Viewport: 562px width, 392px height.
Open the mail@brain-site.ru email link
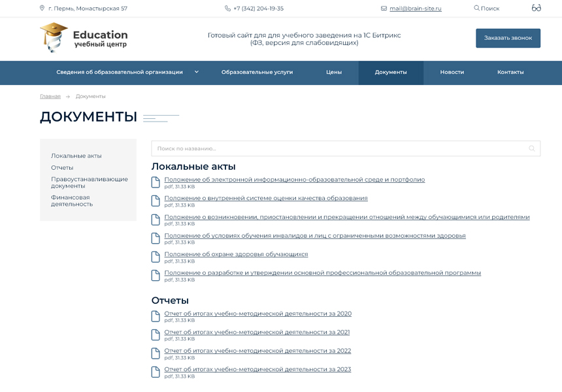click(x=415, y=8)
